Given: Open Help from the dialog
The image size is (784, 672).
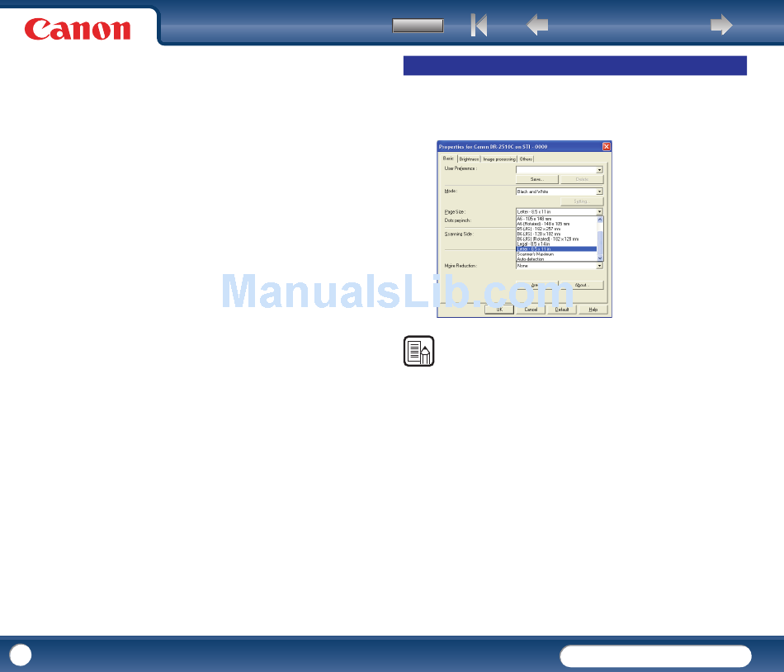Looking at the screenshot, I should [x=593, y=310].
